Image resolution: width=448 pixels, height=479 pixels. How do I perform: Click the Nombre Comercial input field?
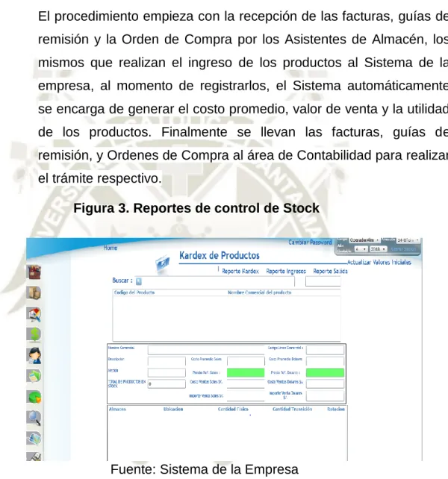[x=206, y=350]
